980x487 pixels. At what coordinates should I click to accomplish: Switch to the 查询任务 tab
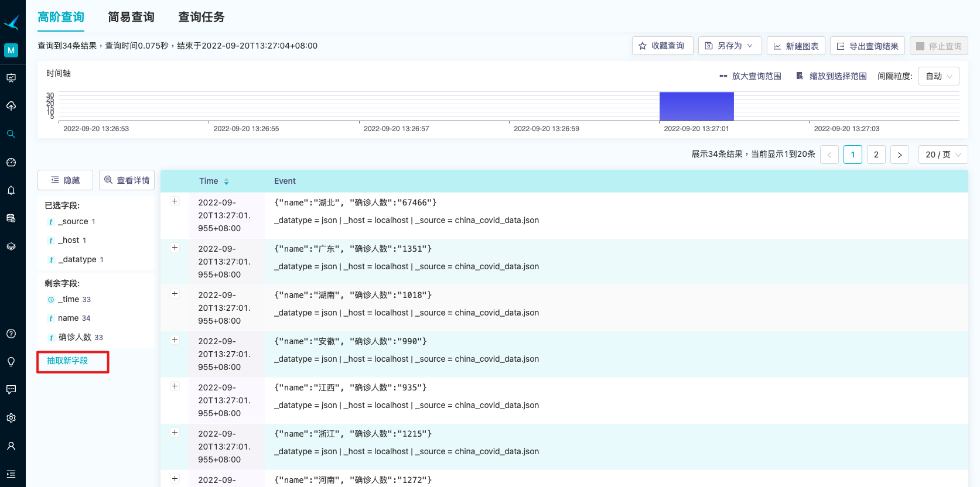tap(202, 17)
